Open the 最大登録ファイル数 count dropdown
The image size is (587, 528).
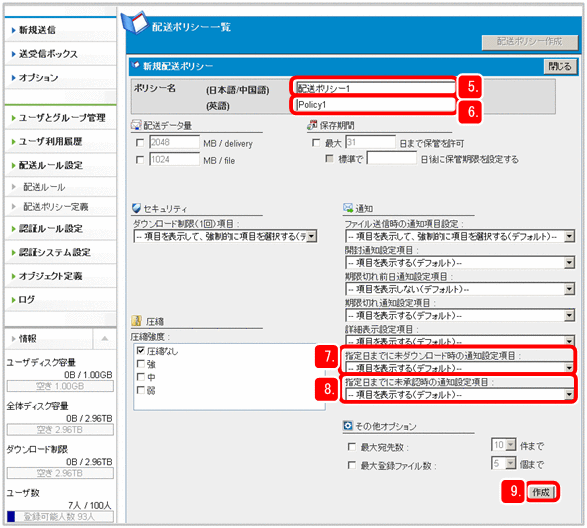[x=504, y=463]
